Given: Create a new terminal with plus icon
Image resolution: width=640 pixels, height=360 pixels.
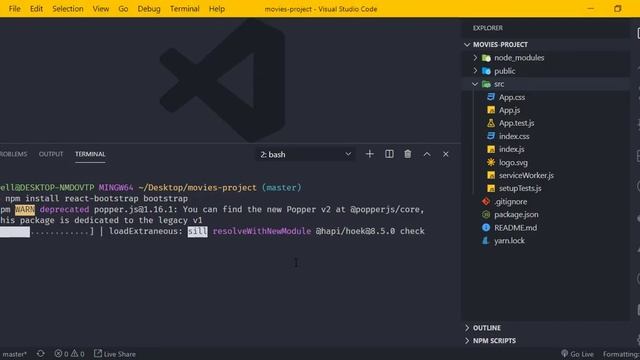Looking at the screenshot, I should pyautogui.click(x=369, y=154).
